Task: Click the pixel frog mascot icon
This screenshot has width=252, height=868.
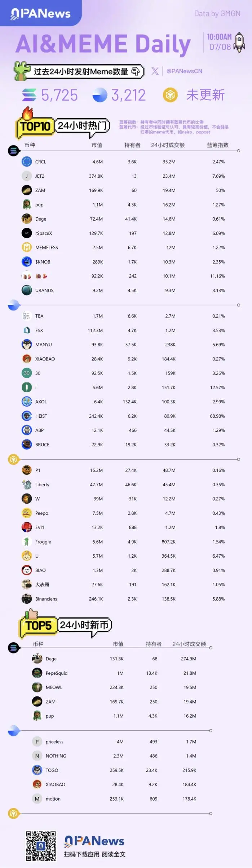Action: (22, 71)
